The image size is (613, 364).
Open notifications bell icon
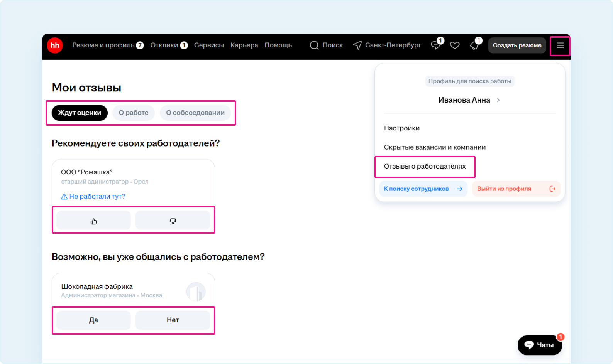[x=474, y=45]
